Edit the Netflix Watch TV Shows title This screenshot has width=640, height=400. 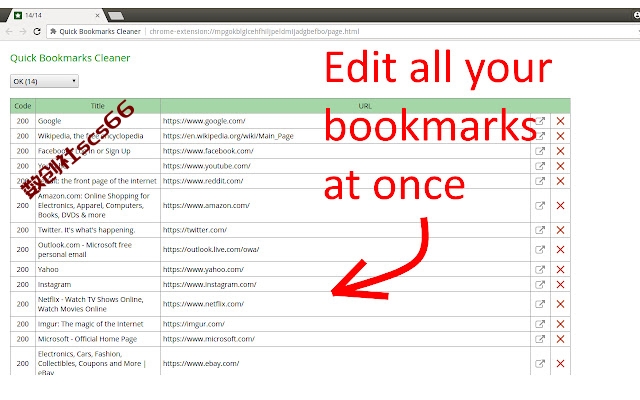point(98,304)
